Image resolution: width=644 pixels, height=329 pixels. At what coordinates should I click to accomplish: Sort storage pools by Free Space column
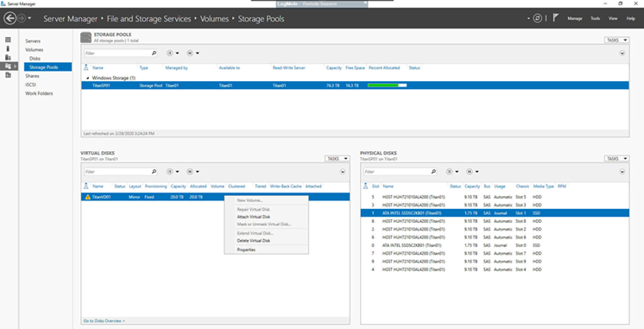355,67
